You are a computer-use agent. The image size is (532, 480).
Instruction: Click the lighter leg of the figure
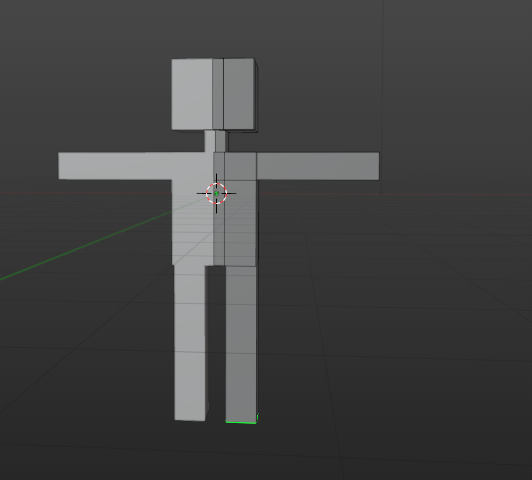point(190,343)
